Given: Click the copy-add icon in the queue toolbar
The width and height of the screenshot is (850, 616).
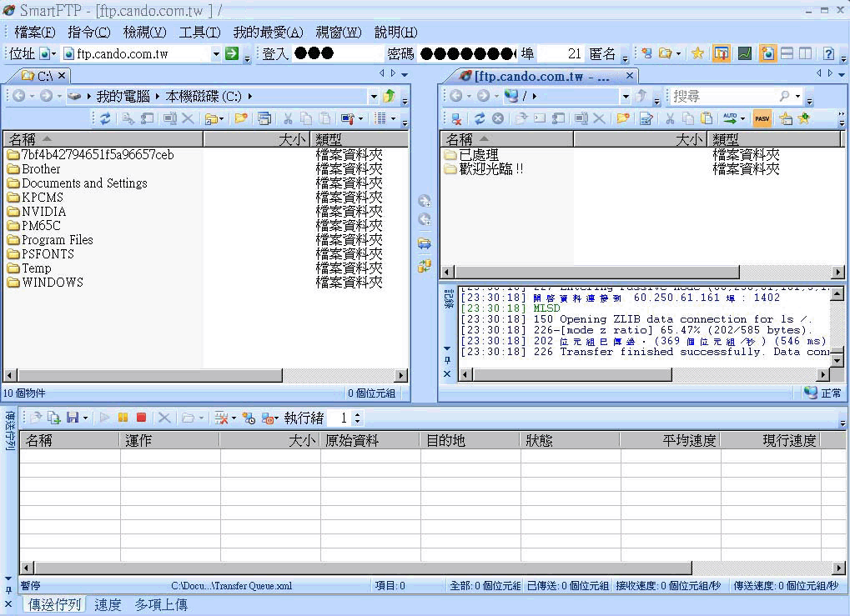Looking at the screenshot, I should (x=53, y=417).
